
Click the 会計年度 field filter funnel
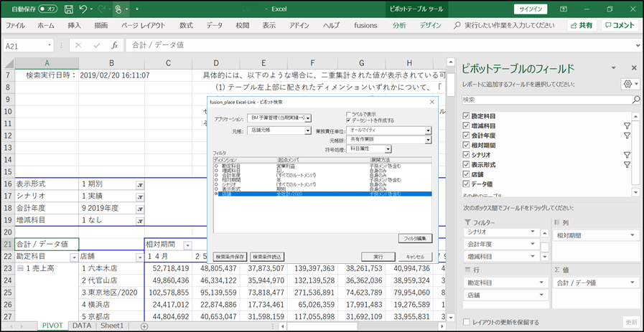pos(627,136)
